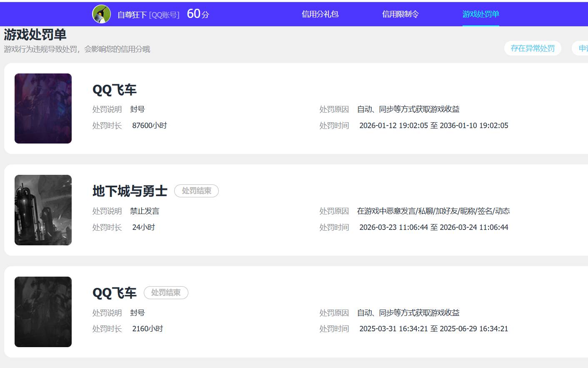This screenshot has height=368, width=588.
Task: Click the subtitle 游戏行为违规导致处罚，会影响您的信用分哦
Action: pyautogui.click(x=77, y=49)
